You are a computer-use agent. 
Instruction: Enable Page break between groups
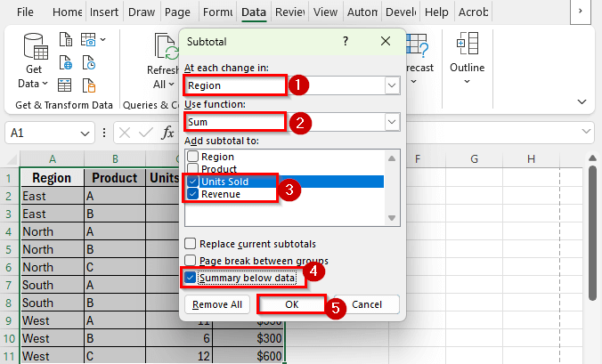(190, 261)
